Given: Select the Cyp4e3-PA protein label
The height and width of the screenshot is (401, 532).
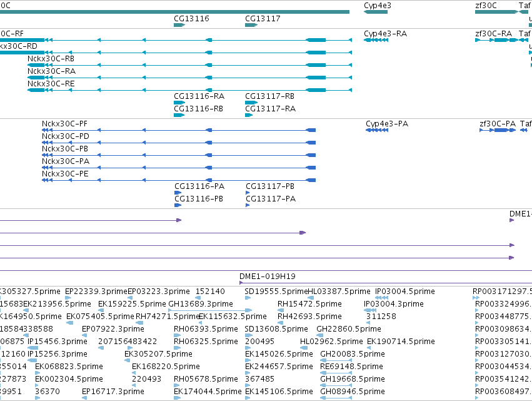Looking at the screenshot, I should [387, 124].
